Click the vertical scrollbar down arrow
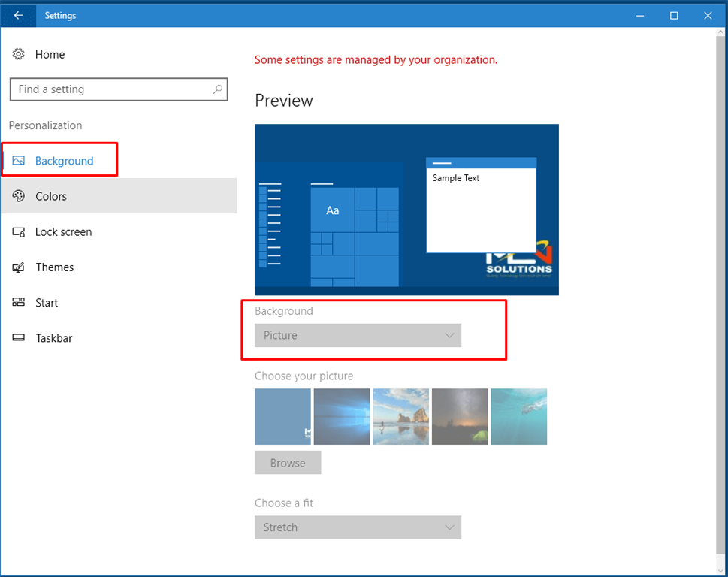This screenshot has height=577, width=728. point(720,571)
